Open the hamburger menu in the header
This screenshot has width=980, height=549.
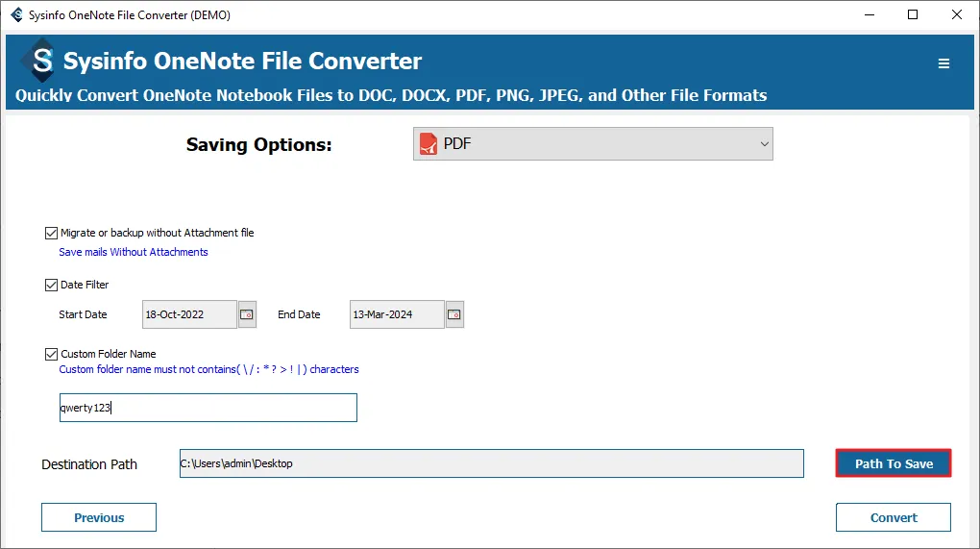coord(943,63)
